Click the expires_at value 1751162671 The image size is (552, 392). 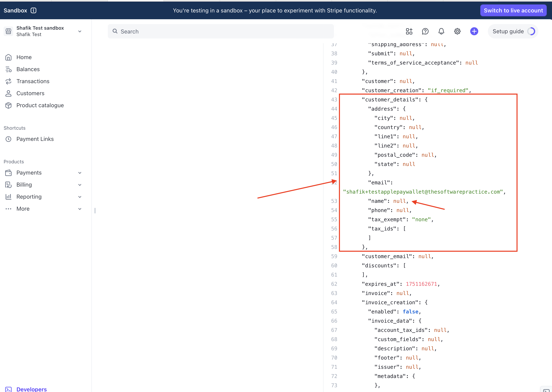click(421, 284)
